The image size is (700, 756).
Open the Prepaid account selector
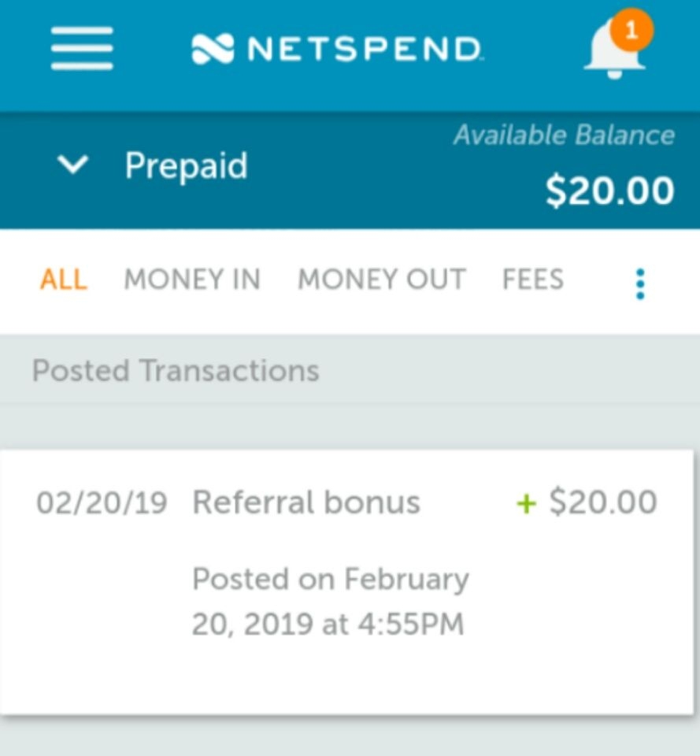[x=152, y=165]
